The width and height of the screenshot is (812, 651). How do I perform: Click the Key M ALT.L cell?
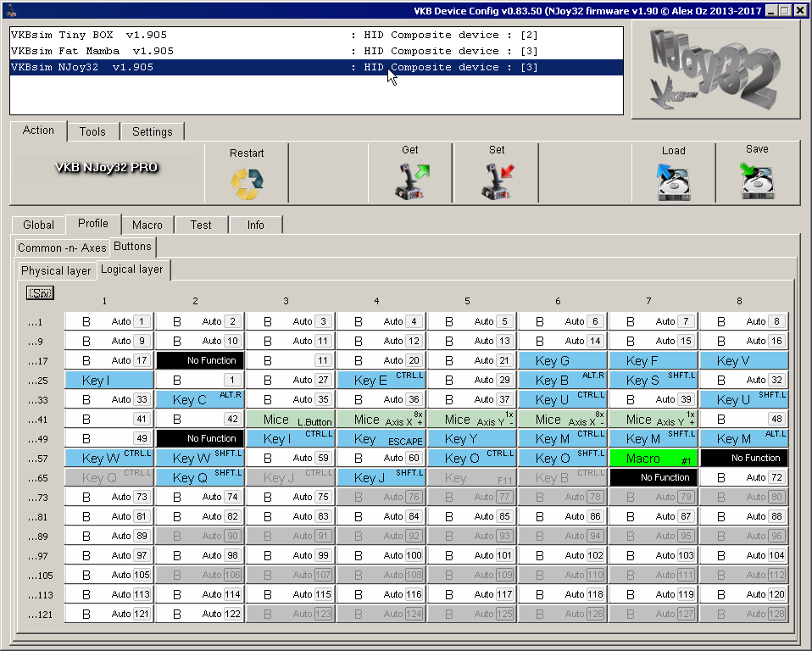pos(744,438)
